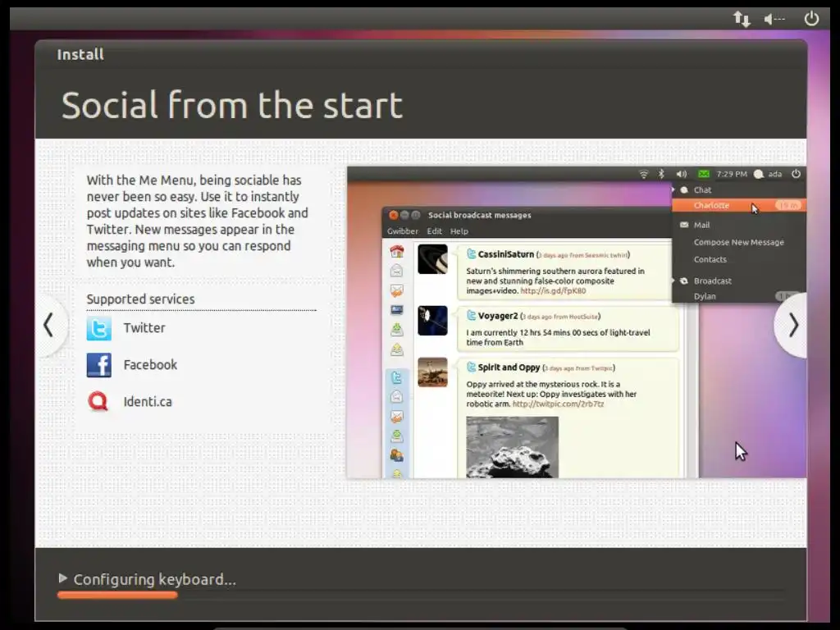The height and width of the screenshot is (630, 840).
Task: Click the messaging envelope icon in slide panel
Action: 703,174
